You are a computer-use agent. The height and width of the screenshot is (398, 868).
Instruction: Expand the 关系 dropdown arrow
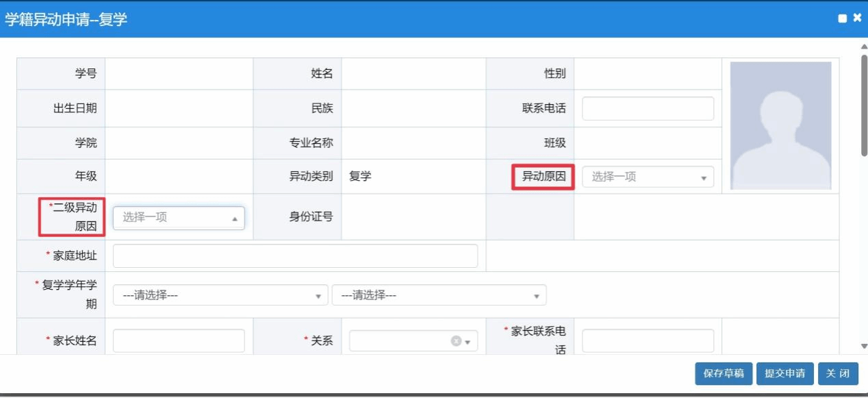point(468,342)
